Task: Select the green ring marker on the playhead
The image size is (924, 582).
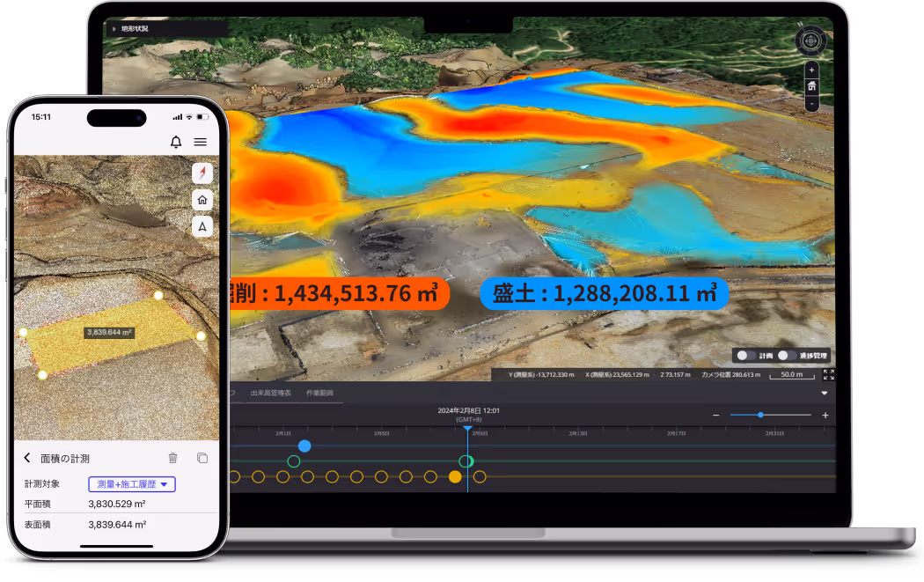Action: (466, 461)
